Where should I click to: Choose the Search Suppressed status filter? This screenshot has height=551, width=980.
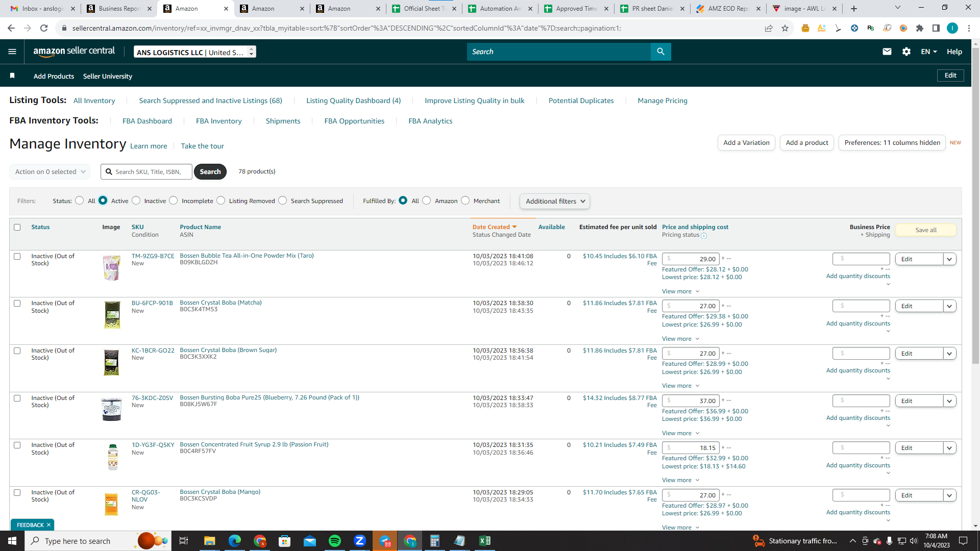tap(283, 201)
